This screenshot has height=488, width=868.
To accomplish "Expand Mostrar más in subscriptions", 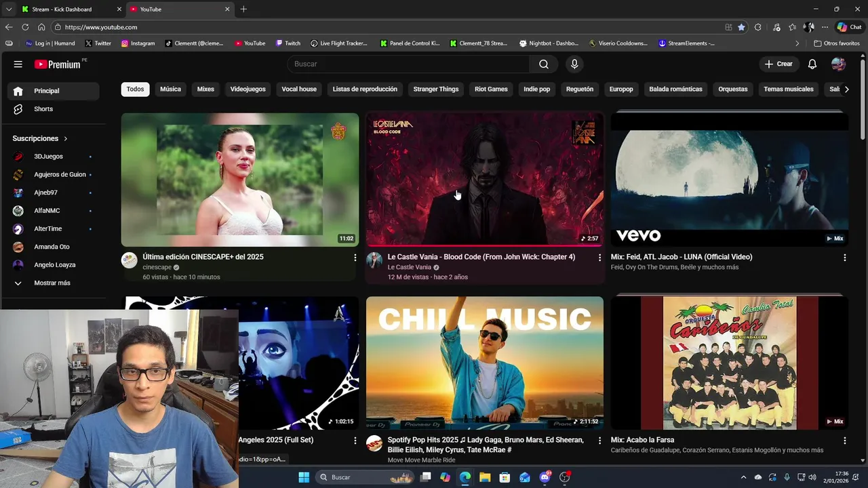I will coord(53,283).
